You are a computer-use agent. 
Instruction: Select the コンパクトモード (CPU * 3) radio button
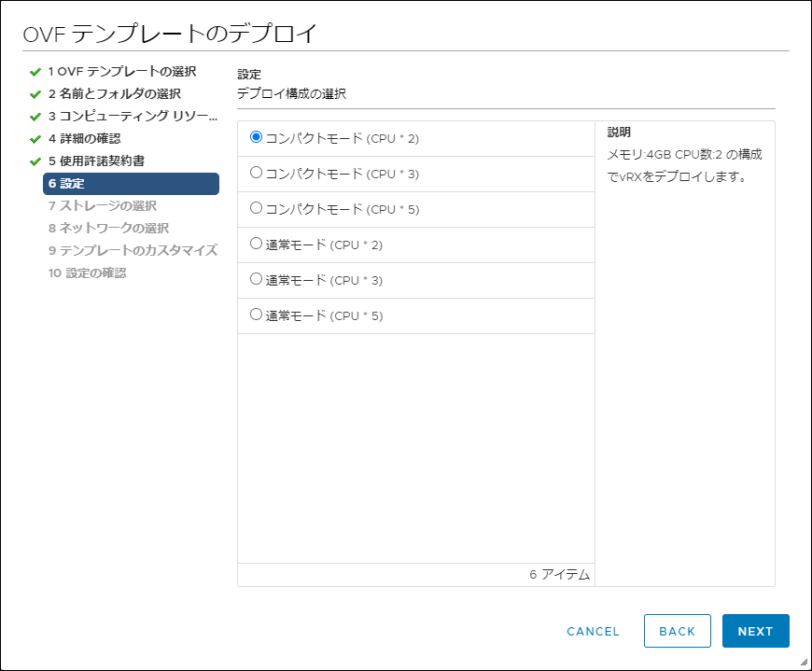[x=255, y=174]
